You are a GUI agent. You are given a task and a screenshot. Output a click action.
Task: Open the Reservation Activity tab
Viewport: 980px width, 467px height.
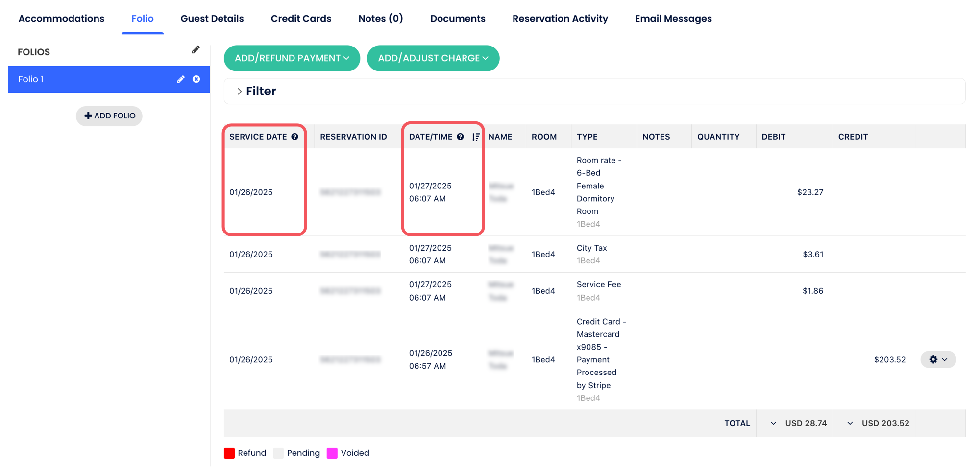tap(560, 19)
